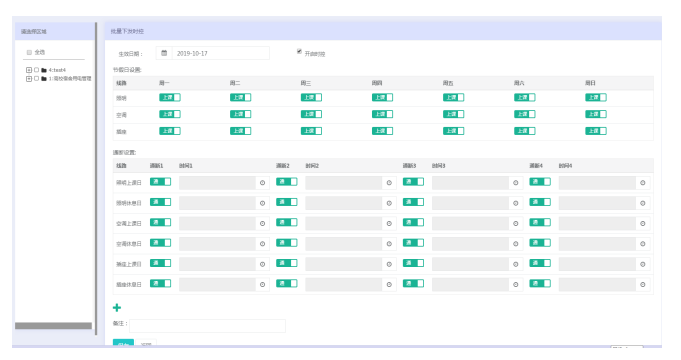Open clock picker for 照明上课日 时间3
Viewport: 681px width, 360px height.
[516, 183]
